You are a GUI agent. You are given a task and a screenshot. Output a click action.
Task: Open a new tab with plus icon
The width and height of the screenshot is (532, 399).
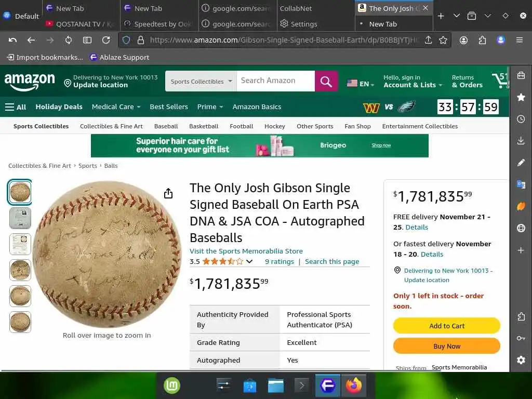[x=441, y=16]
